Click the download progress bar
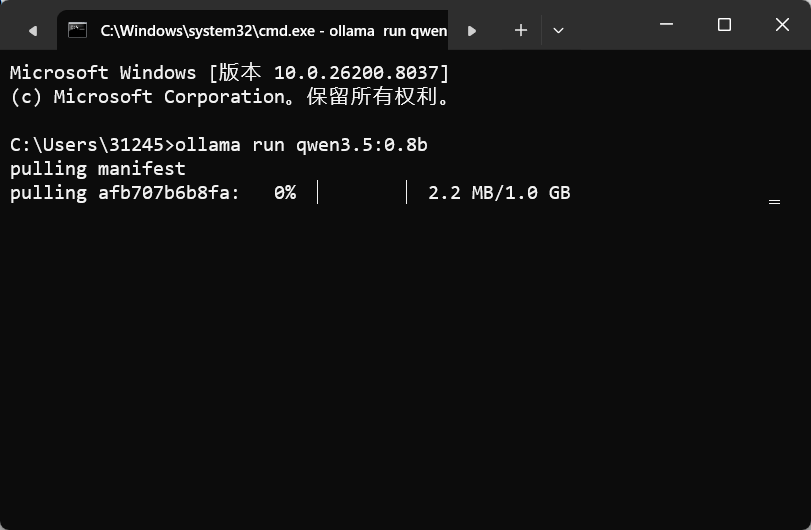The height and width of the screenshot is (530, 811). tap(362, 192)
